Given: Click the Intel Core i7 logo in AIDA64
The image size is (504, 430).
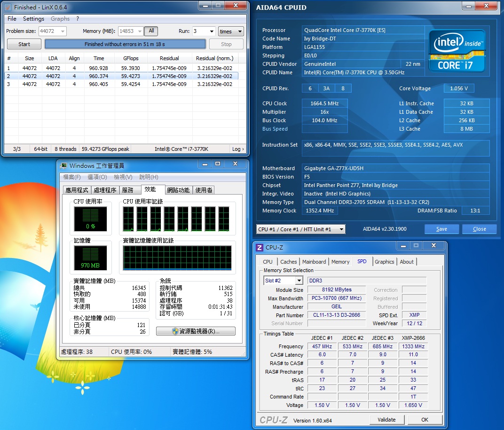Looking at the screenshot, I should click(x=457, y=51).
